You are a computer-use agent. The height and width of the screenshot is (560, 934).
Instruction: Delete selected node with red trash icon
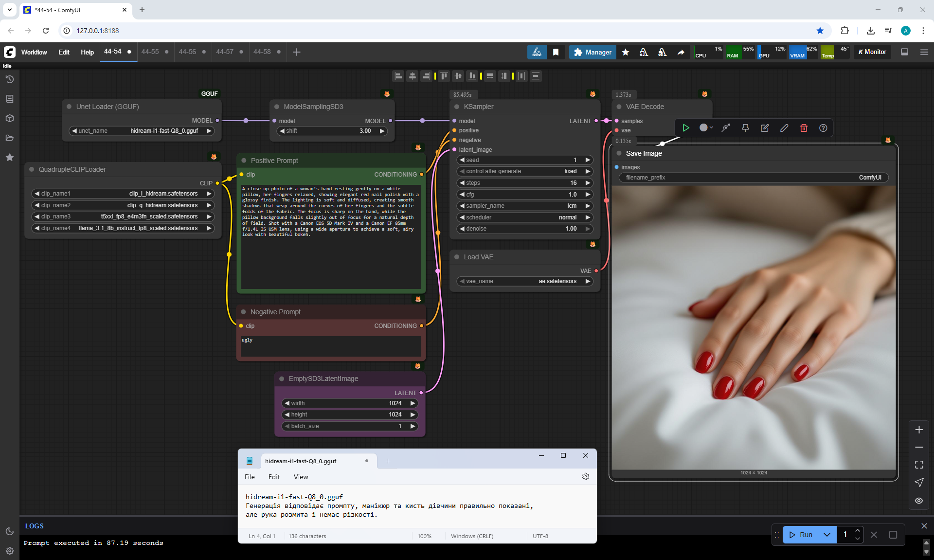point(804,128)
